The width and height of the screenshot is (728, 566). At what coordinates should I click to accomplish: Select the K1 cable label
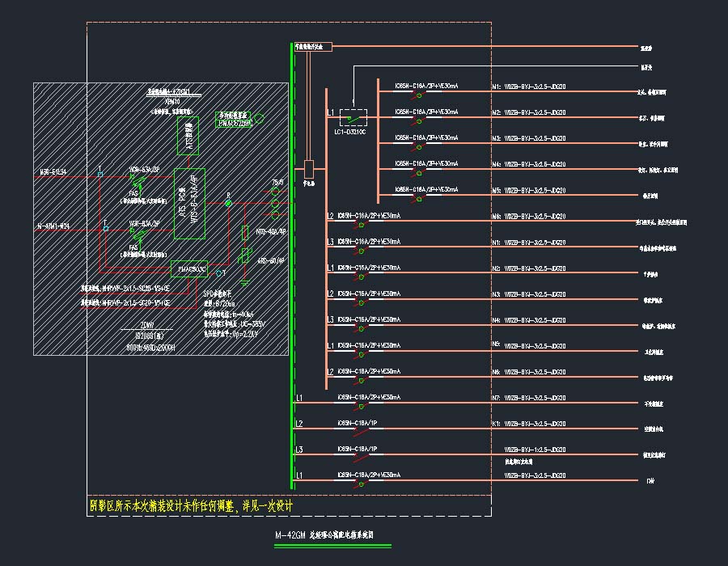[528, 424]
